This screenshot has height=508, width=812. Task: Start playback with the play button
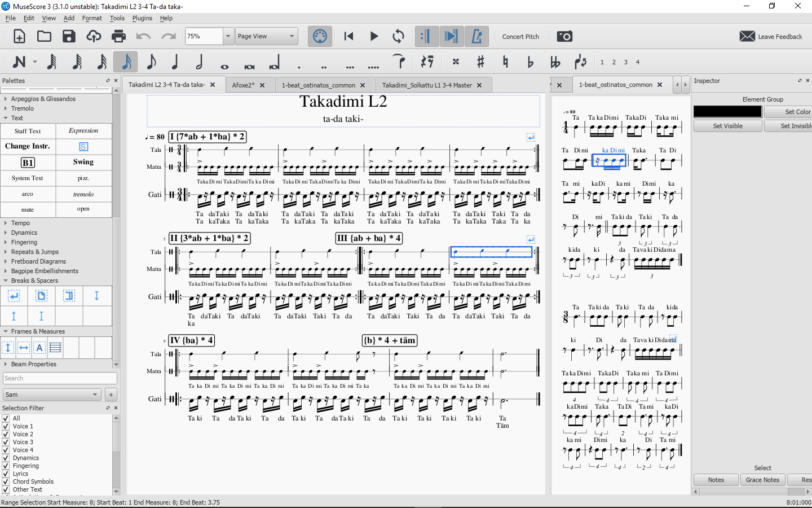tap(374, 37)
